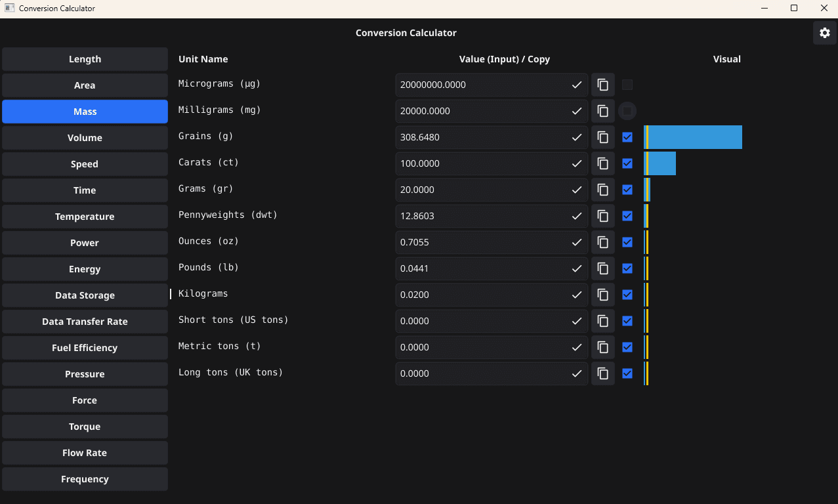Viewport: 838px width, 504px height.
Task: Copy the Carats conversion result
Action: [602, 163]
